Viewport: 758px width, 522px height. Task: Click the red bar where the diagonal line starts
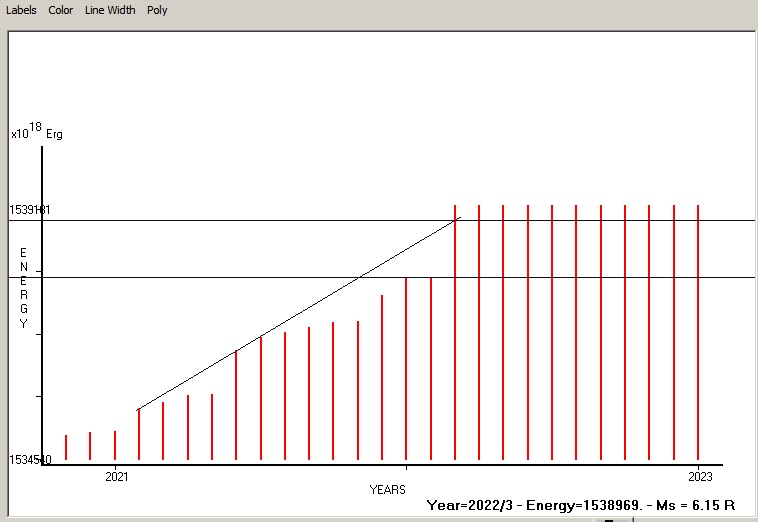(x=139, y=435)
